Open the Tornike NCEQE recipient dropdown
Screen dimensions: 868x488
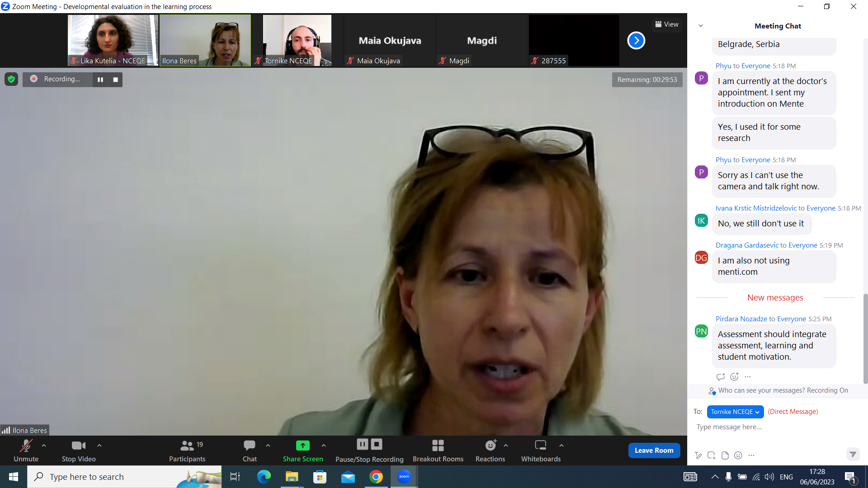[x=735, y=412]
